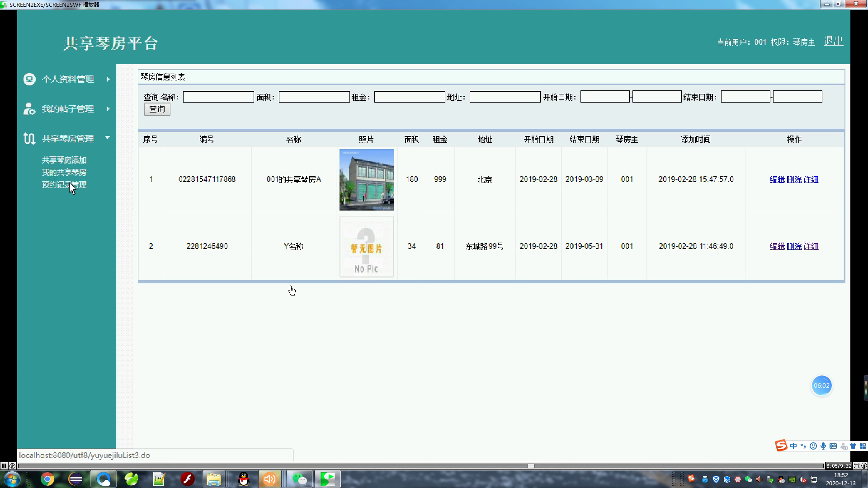Screen dimensions: 868x488
Task: Open the Sogou soft keyboard icon
Action: click(833, 446)
